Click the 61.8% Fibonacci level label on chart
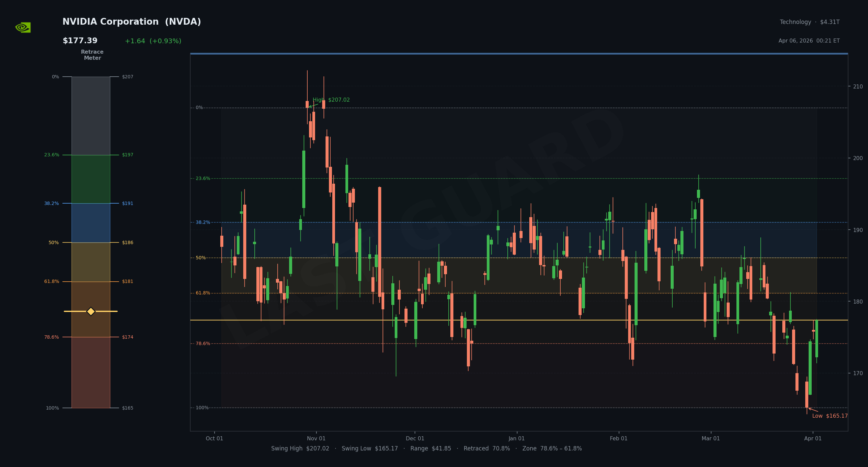Viewport: 868px width, 467px height. coord(203,293)
